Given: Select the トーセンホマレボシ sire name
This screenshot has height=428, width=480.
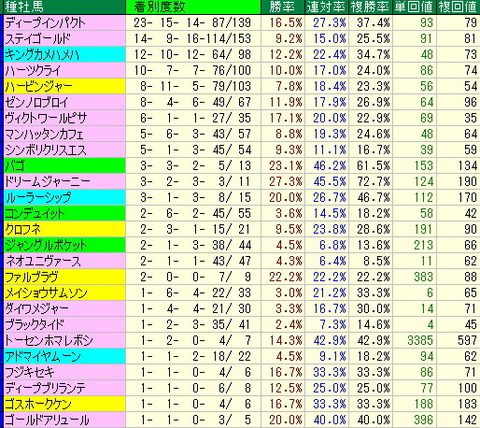Looking at the screenshot, I should (49, 340).
